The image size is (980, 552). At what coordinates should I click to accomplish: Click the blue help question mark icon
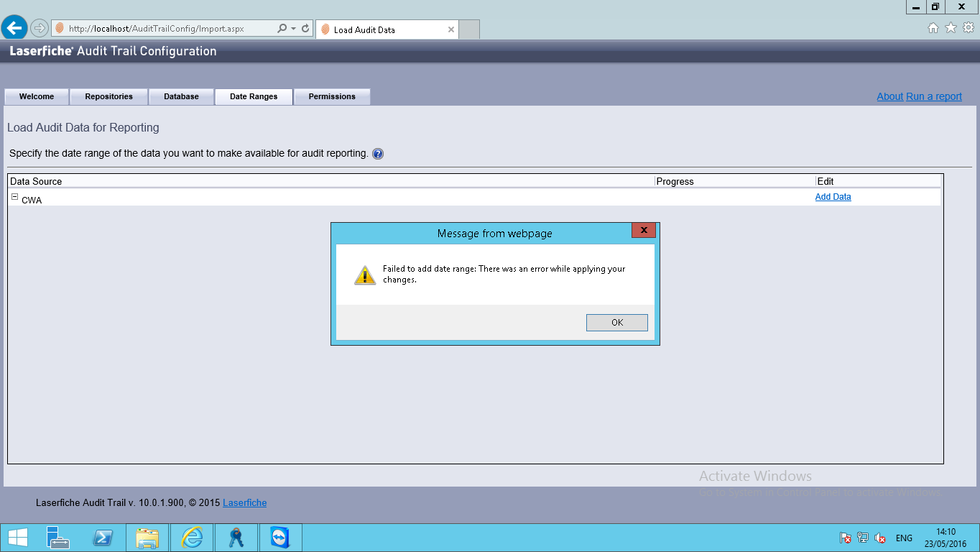pyautogui.click(x=378, y=154)
